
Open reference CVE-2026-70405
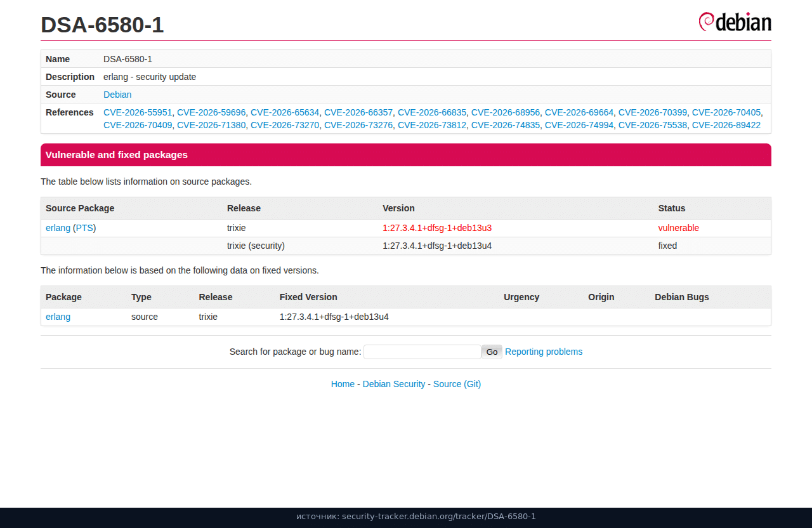(726, 112)
